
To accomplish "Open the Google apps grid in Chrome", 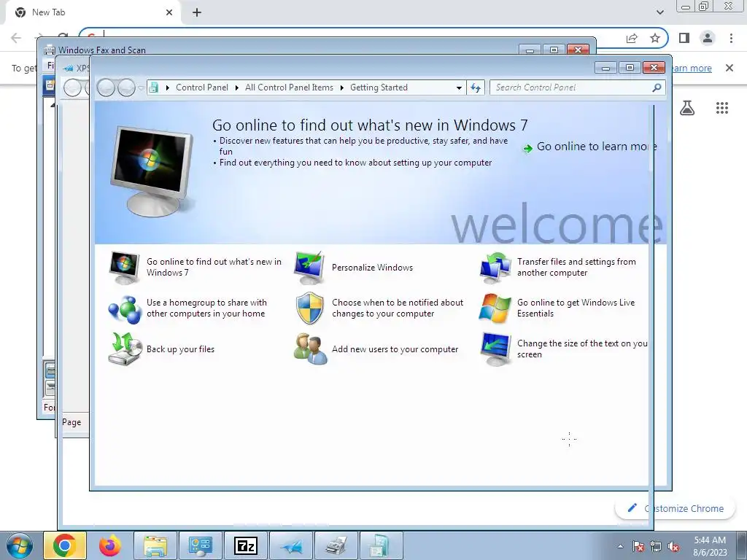I will [x=722, y=108].
